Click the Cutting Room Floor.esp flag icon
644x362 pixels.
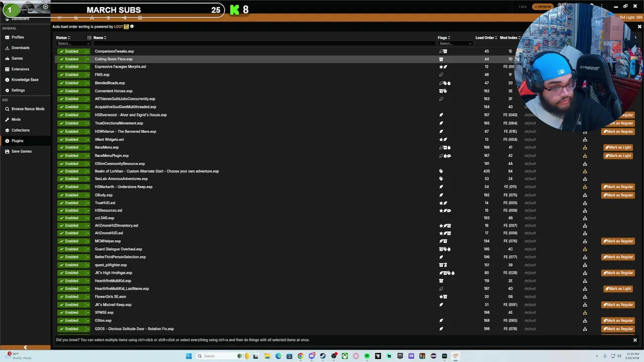441,59
